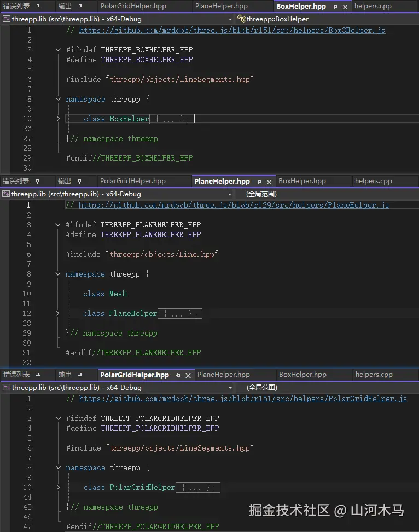Click 输出 pin icon in PolarGridHelper-active pane
The image size is (419, 532).
click(x=80, y=375)
